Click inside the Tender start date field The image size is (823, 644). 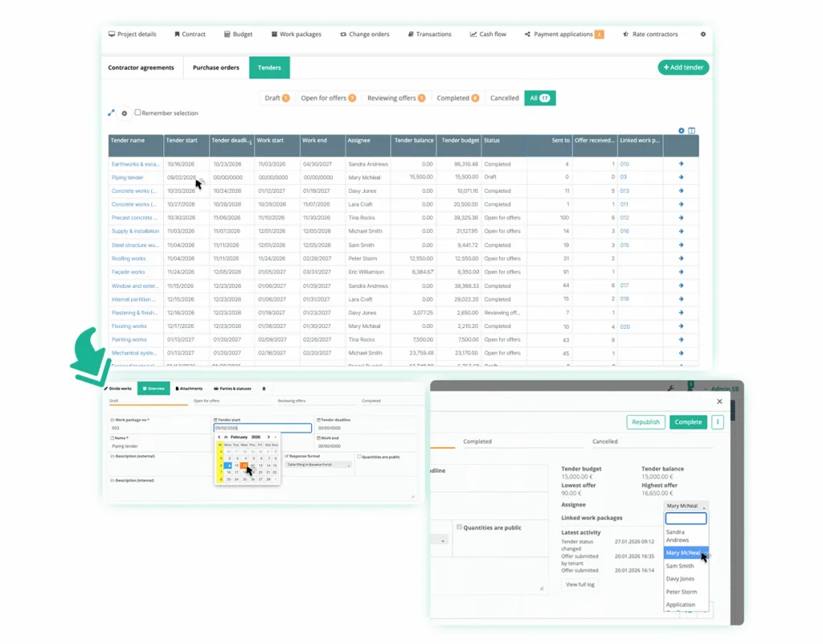pos(261,427)
